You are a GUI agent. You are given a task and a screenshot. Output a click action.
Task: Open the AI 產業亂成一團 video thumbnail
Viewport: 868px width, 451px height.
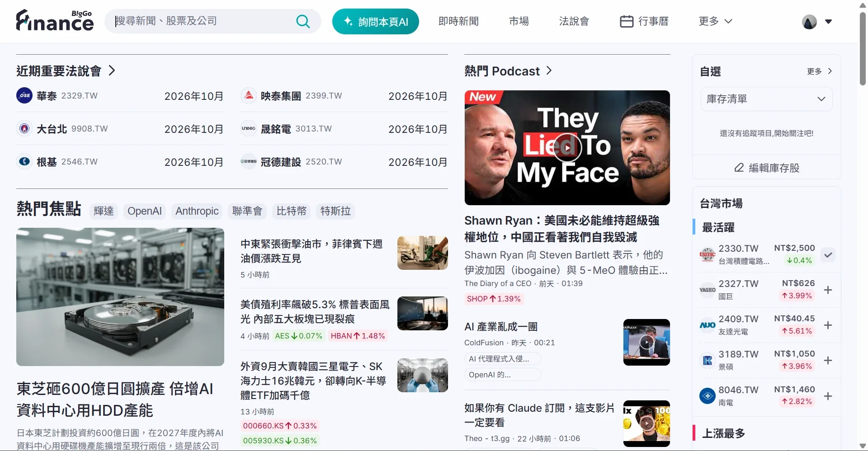[x=646, y=343]
